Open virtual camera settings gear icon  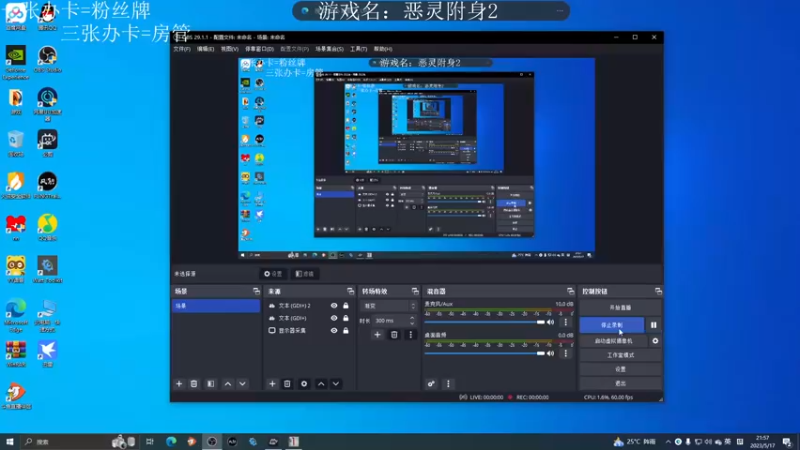[655, 341]
